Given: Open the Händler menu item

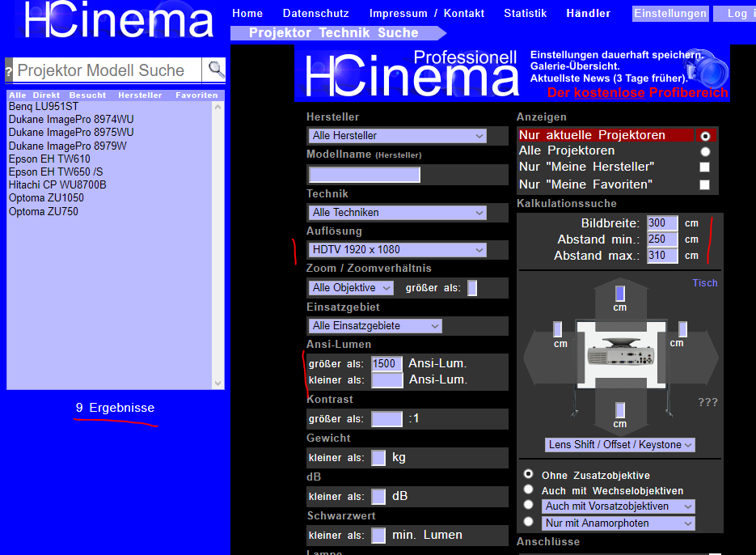Looking at the screenshot, I should [x=588, y=14].
